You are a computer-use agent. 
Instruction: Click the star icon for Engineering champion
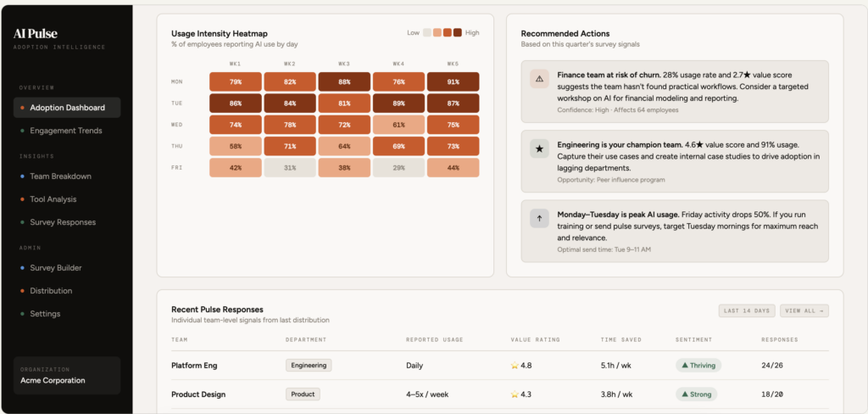coord(538,148)
